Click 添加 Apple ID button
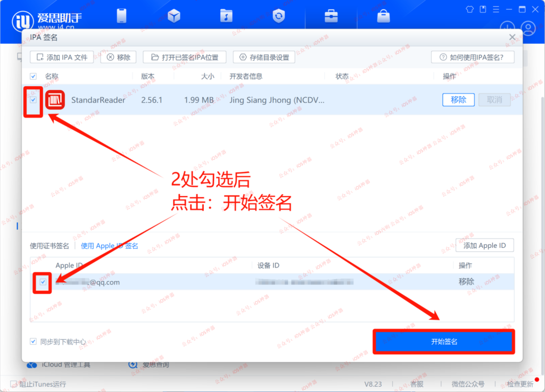Viewport: 545px width, 392px height. (x=484, y=246)
